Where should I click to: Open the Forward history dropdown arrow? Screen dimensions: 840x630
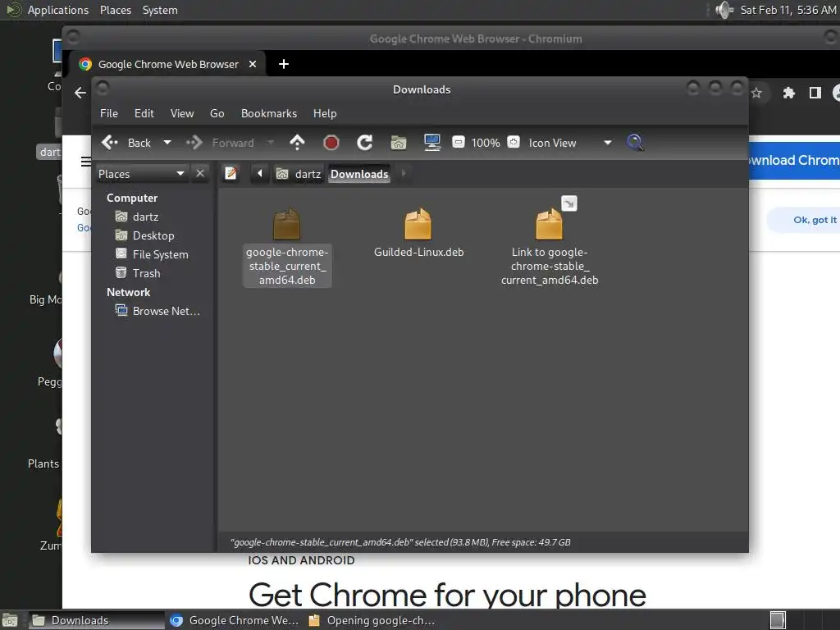tap(271, 143)
